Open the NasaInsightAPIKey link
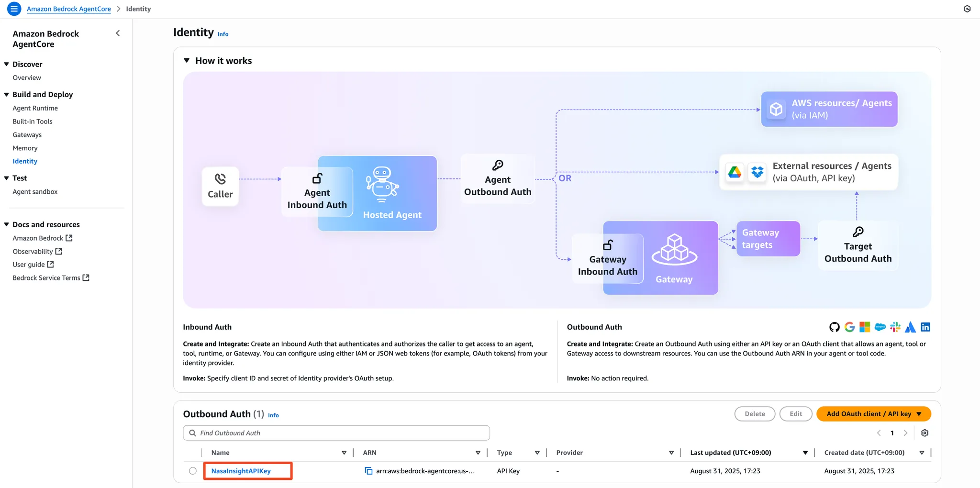980x488 pixels. [x=241, y=471]
